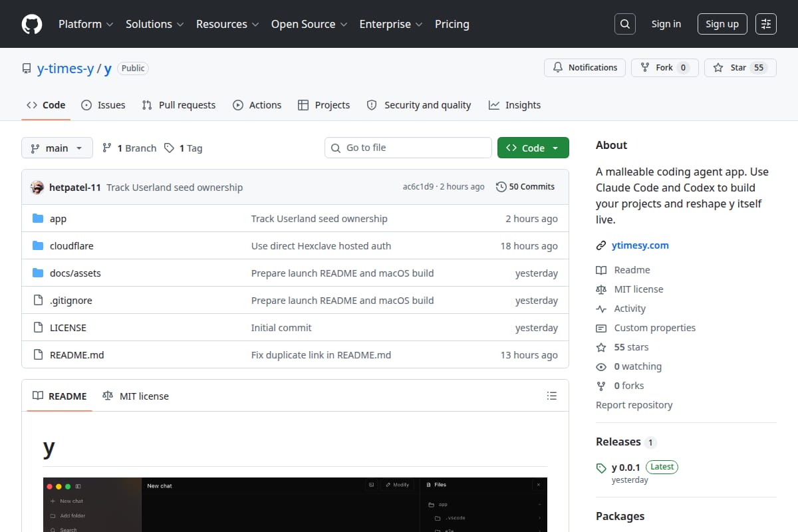
Task: Open the Security and quality tab
Action: tap(419, 105)
